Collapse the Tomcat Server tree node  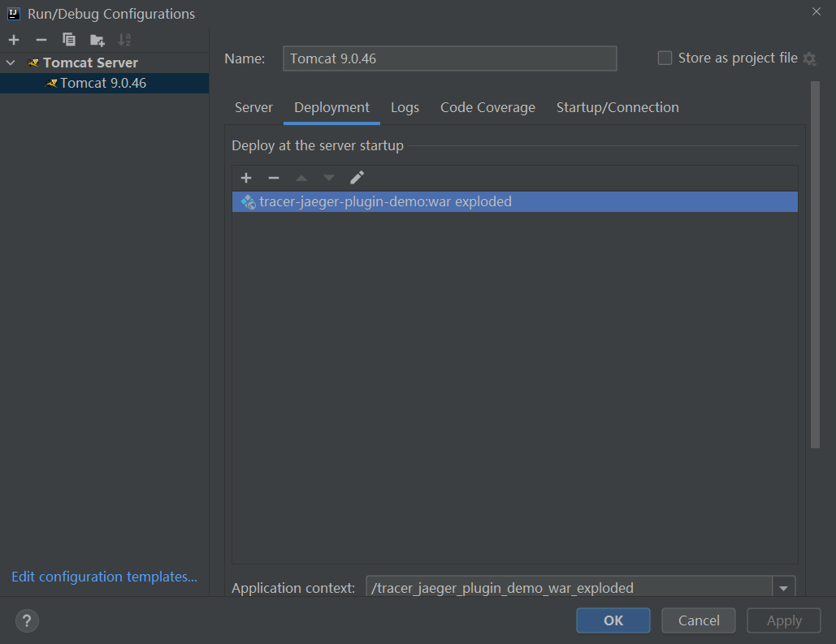pos(11,63)
